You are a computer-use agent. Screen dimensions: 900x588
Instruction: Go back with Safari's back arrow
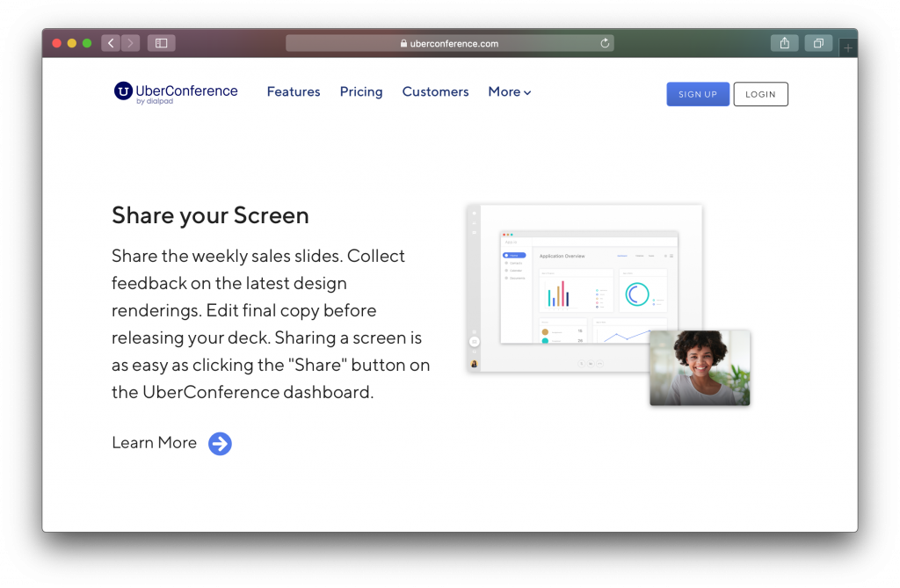coord(111,43)
